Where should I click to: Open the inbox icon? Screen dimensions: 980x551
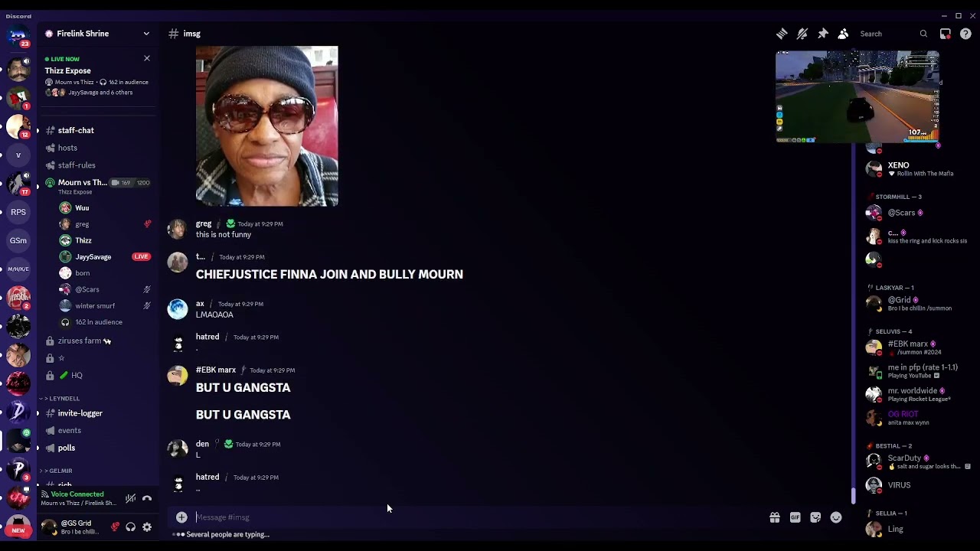click(946, 34)
